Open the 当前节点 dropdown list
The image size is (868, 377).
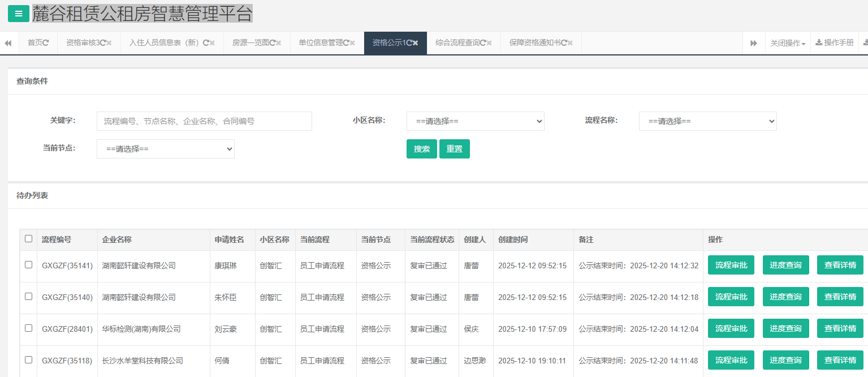click(165, 149)
